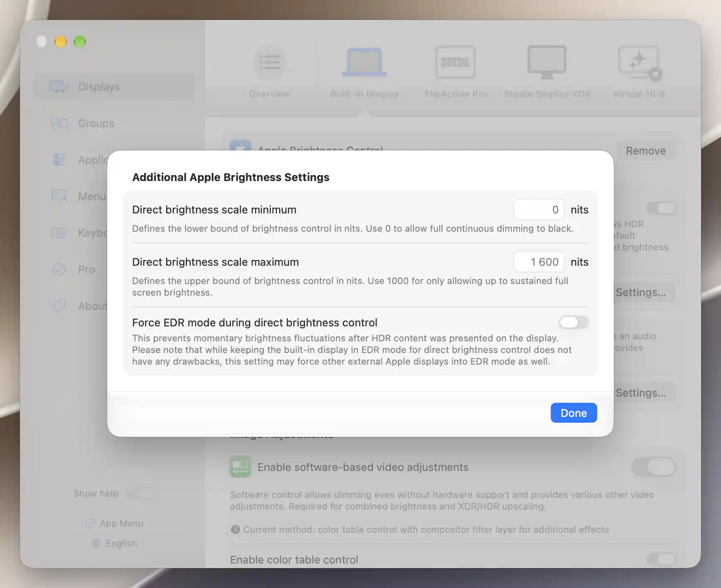Toggle Enable color table control switch

pyautogui.click(x=661, y=560)
